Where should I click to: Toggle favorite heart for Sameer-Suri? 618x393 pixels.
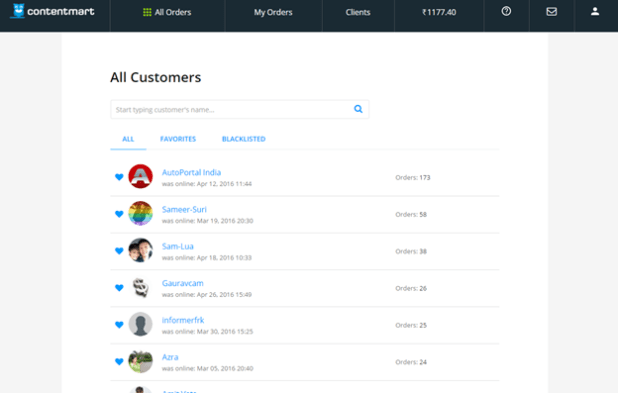coord(119,214)
